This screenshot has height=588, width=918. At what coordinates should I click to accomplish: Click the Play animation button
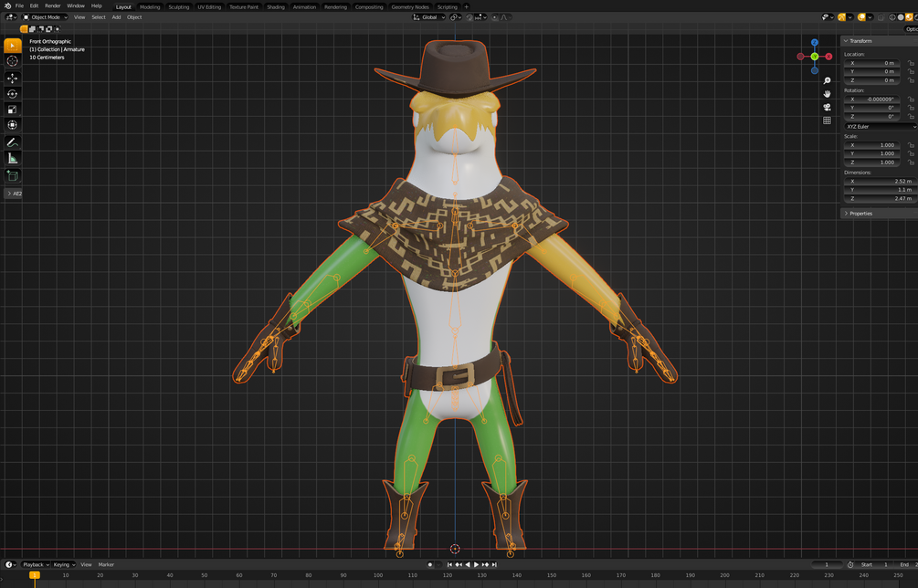point(476,564)
